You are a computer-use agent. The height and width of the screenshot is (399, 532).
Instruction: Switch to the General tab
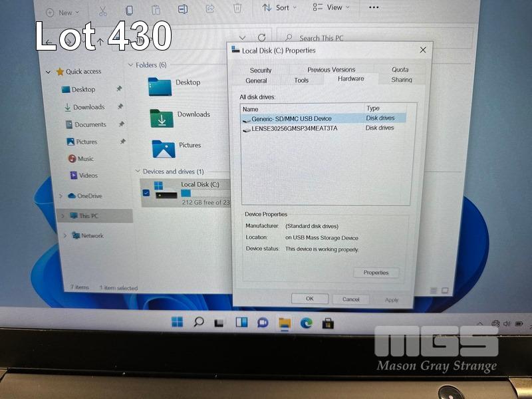256,80
